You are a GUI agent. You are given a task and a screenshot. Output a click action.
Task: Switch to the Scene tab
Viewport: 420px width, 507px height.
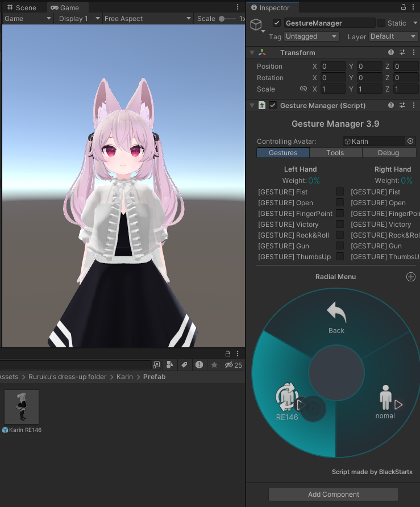pos(22,7)
